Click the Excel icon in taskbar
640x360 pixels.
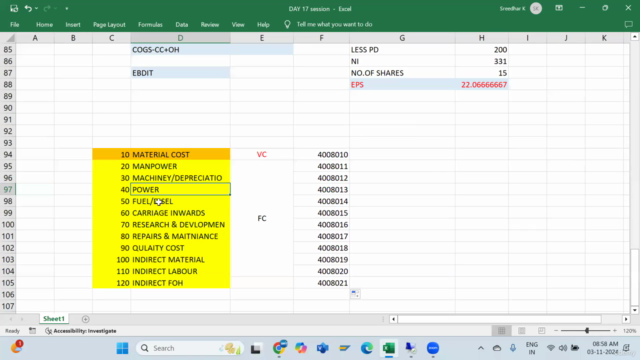point(389,348)
